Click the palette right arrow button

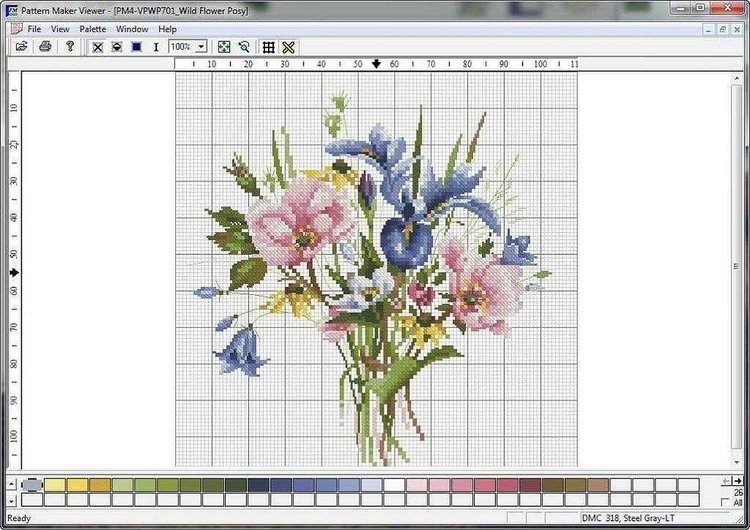tap(738, 481)
